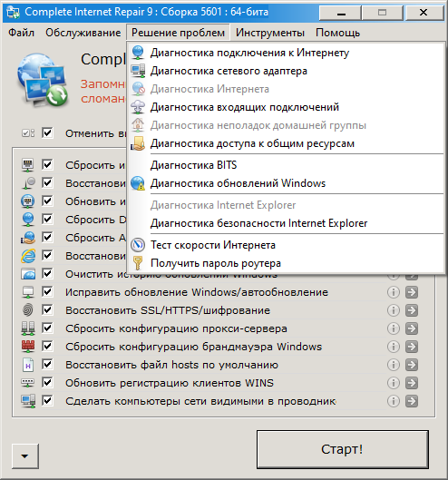448x480 pixels.
Task: Click the info icon for Обновить регистрацию клиентов WINS
Action: click(x=394, y=383)
